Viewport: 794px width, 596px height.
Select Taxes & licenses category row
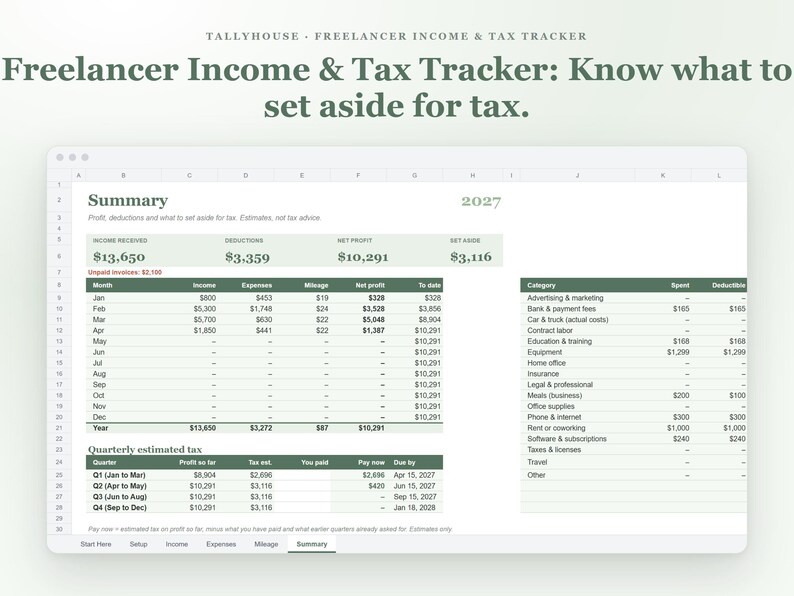pos(633,450)
